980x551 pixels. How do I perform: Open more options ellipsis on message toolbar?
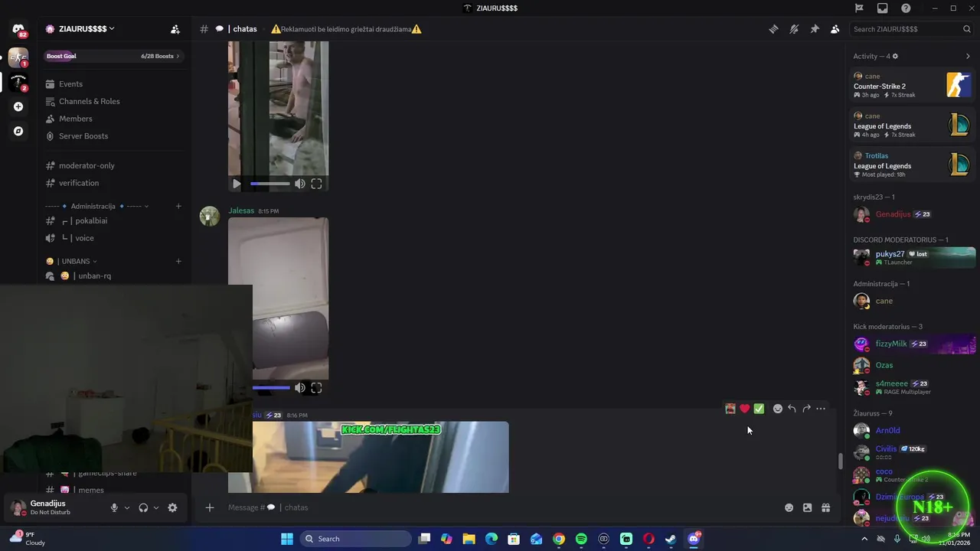click(x=821, y=409)
